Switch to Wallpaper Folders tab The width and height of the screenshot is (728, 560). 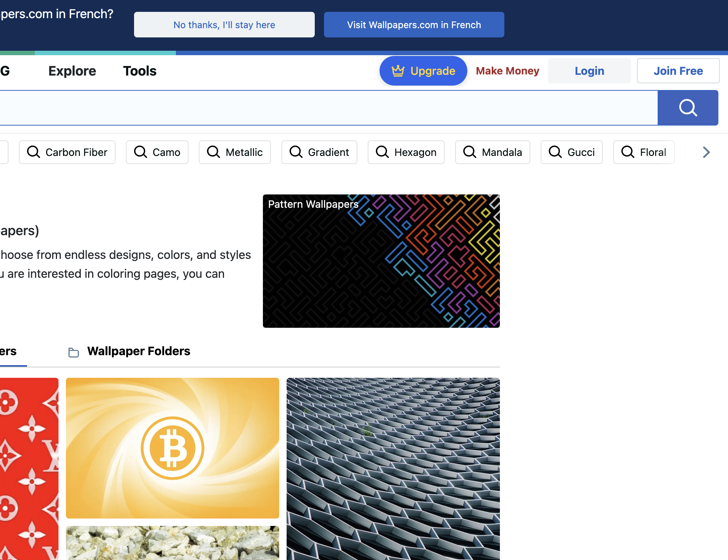pyautogui.click(x=138, y=351)
